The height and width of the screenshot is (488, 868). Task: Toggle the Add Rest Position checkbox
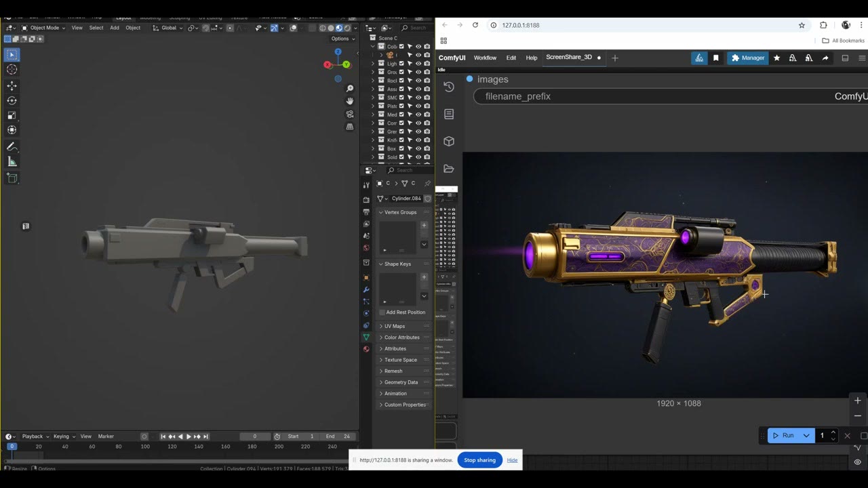[382, 312]
